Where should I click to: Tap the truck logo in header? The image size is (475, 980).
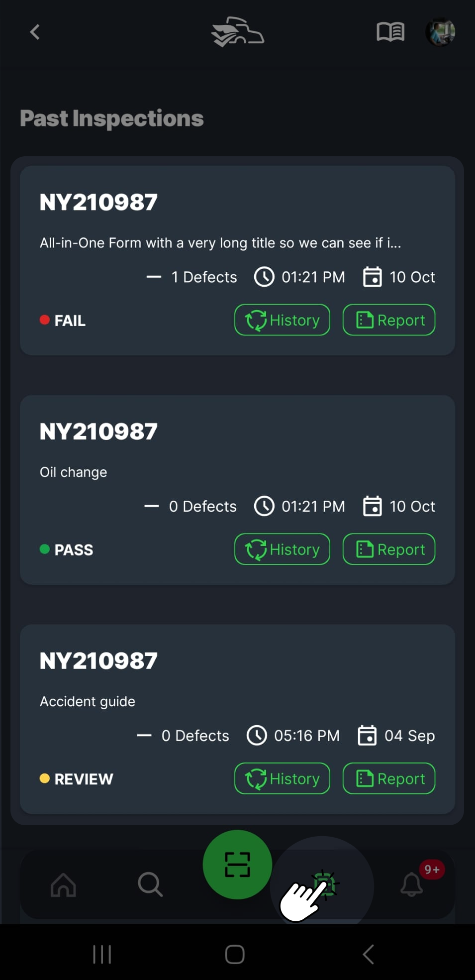pos(237,32)
